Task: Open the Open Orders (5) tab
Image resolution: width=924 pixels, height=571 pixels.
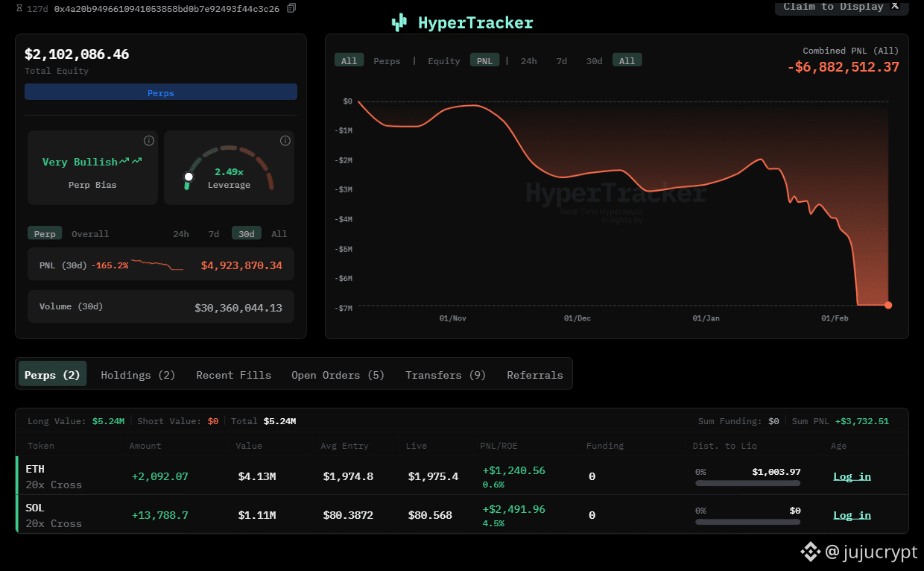Action: click(338, 375)
